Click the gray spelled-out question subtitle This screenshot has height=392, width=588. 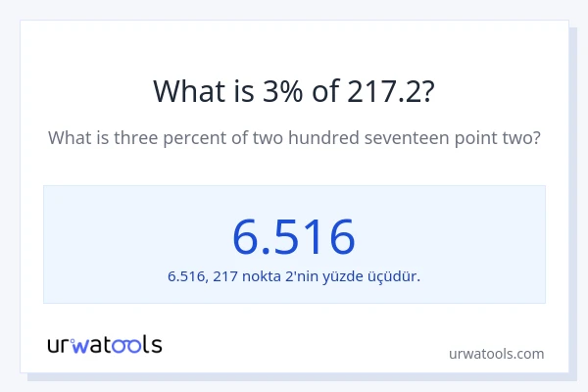click(x=294, y=138)
